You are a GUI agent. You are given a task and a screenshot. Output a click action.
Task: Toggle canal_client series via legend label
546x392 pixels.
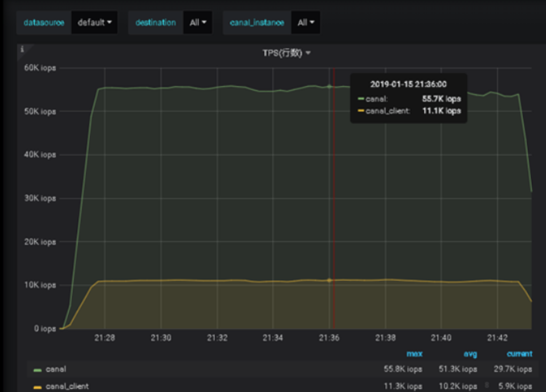click(67, 386)
